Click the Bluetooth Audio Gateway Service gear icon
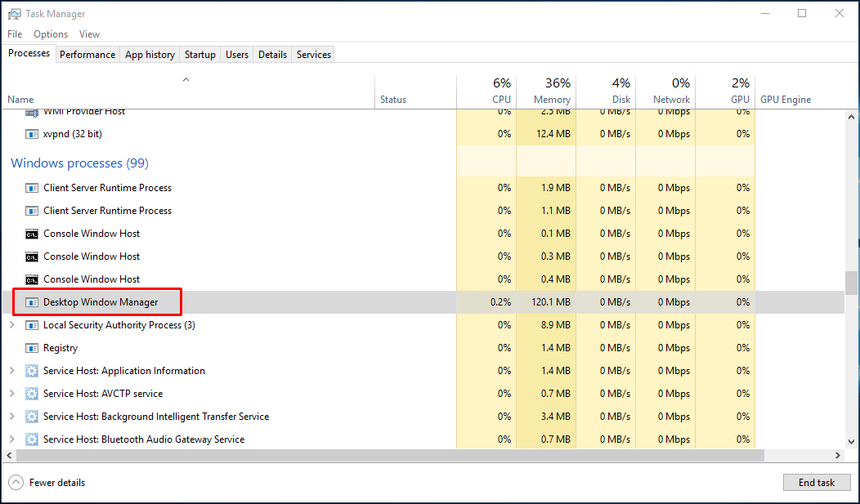860x504 pixels. tap(32, 439)
